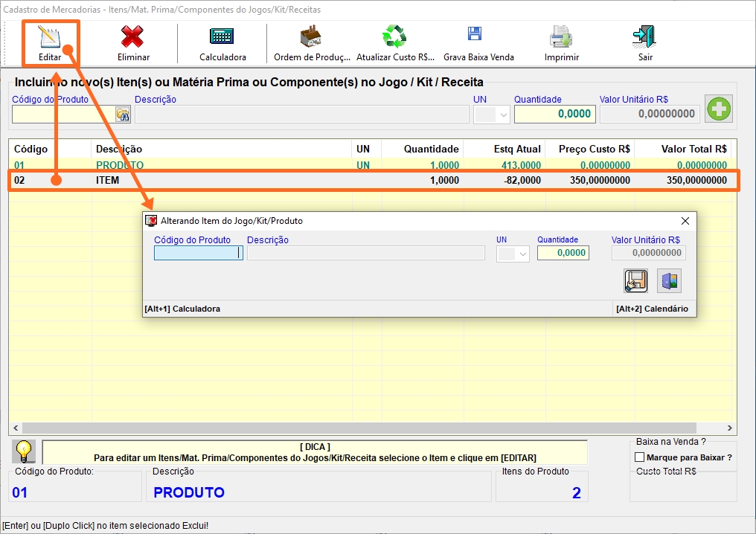756x534 pixels.
Task: Click the Eliminar red X icon
Action: pyautogui.click(x=133, y=37)
